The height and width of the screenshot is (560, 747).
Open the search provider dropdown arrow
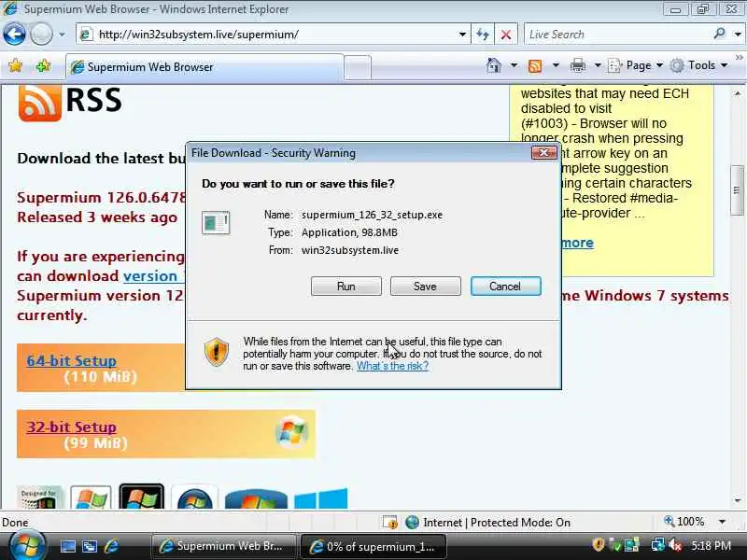tap(738, 35)
